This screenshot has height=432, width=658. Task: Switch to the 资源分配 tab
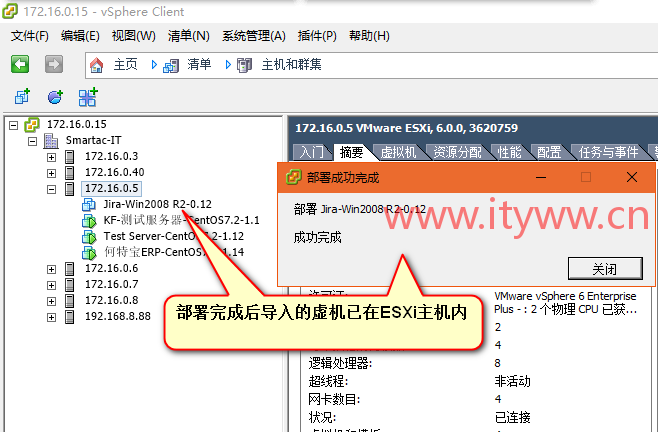pos(457,152)
